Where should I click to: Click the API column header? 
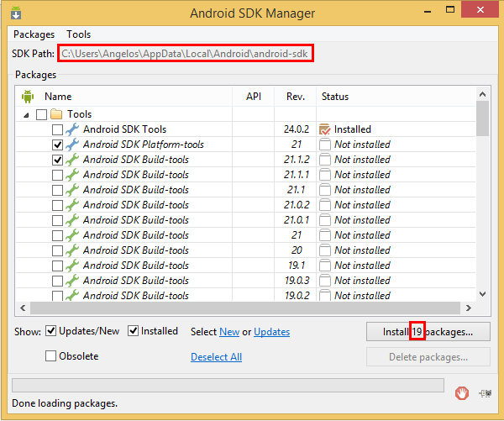[x=254, y=97]
